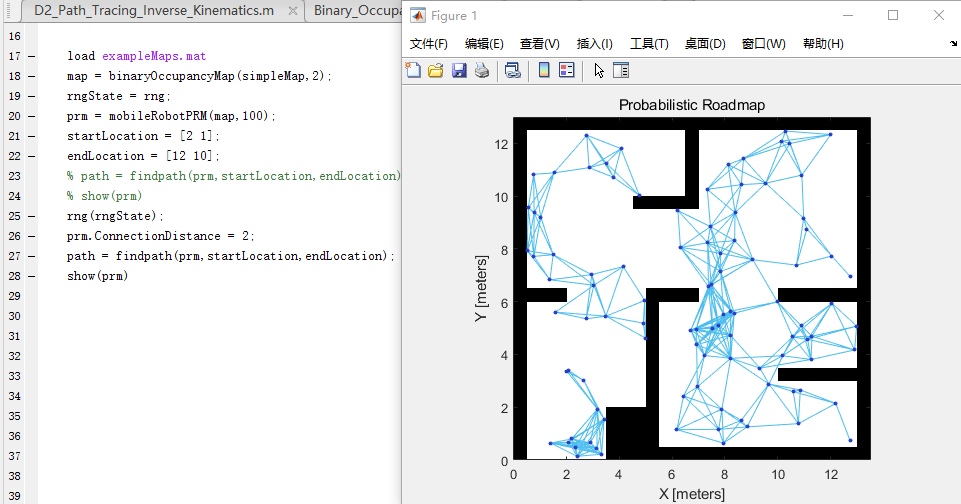Open the 帮助(H) menu
Image resolution: width=961 pixels, height=504 pixels.
pyautogui.click(x=823, y=44)
